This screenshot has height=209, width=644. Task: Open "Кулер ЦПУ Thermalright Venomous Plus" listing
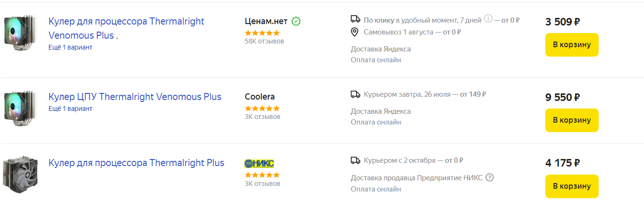(135, 97)
